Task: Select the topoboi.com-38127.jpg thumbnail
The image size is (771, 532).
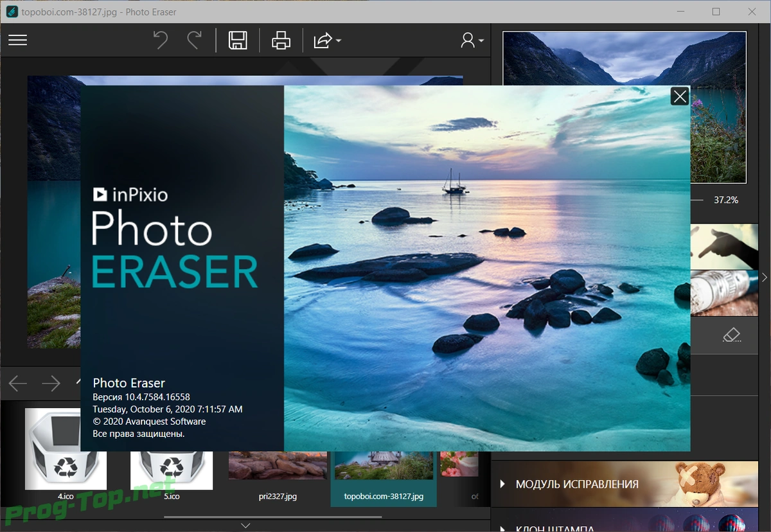Action: pos(384,477)
